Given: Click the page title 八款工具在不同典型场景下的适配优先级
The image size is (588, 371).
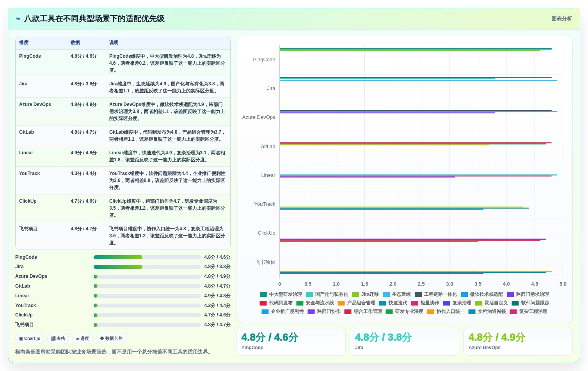Looking at the screenshot, I should pos(94,19).
